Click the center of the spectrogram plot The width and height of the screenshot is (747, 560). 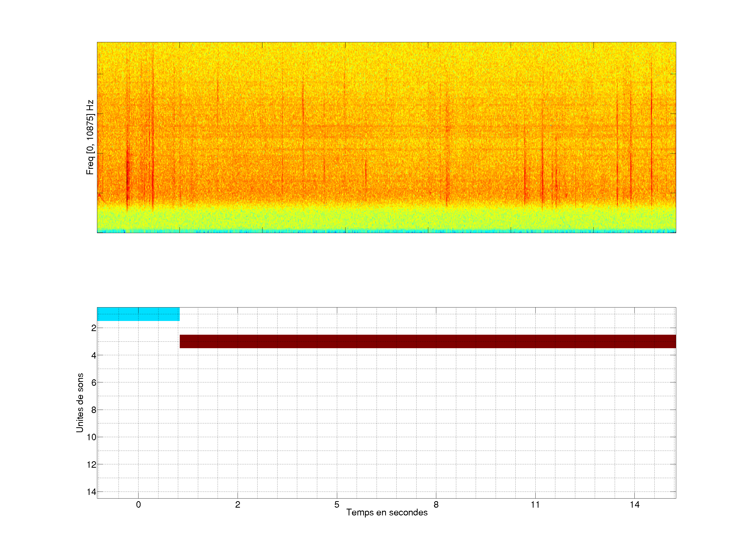pyautogui.click(x=386, y=137)
